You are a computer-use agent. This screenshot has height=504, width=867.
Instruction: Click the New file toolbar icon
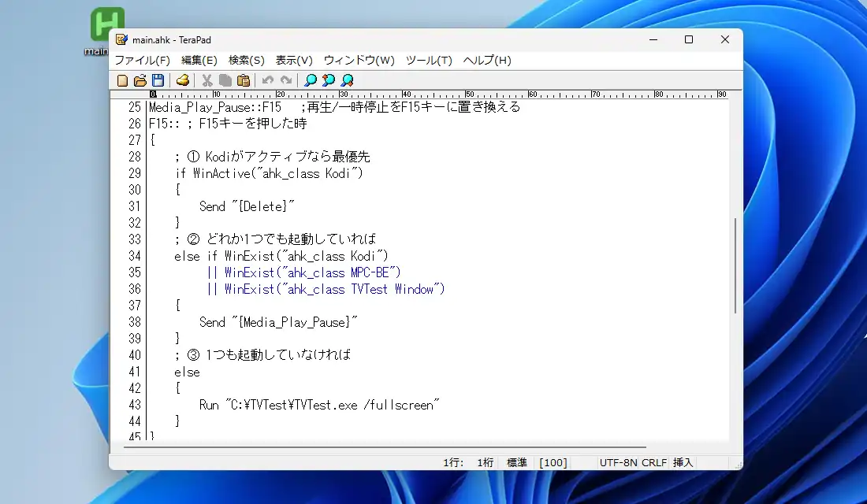122,80
